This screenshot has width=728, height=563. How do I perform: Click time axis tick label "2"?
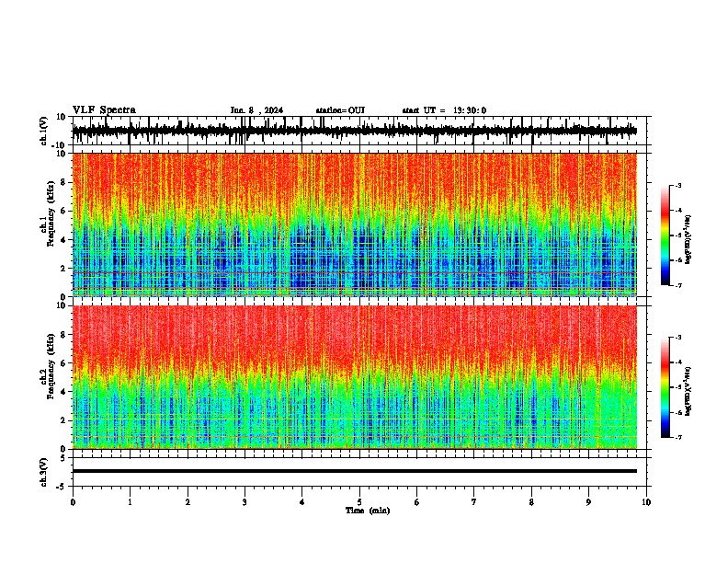[x=188, y=502]
